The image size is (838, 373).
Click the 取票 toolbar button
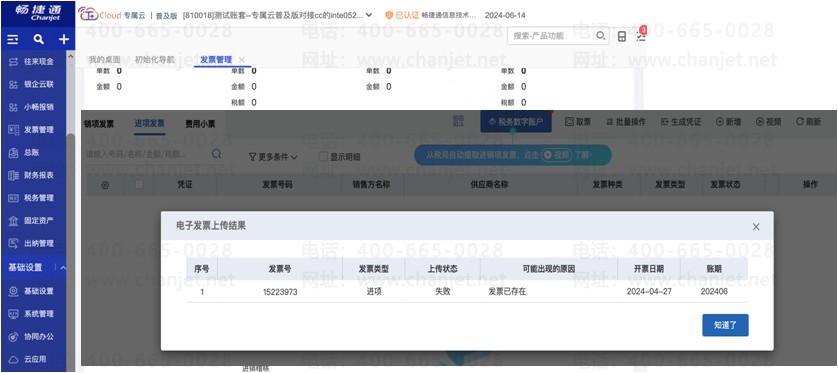tap(578, 122)
